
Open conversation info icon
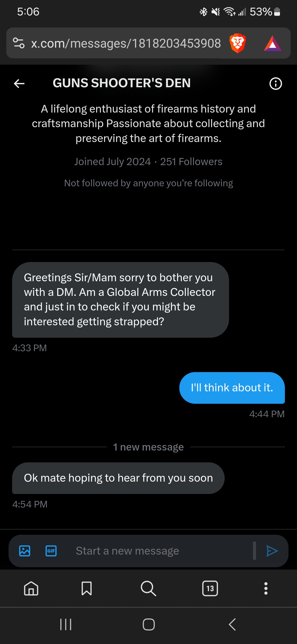click(276, 83)
